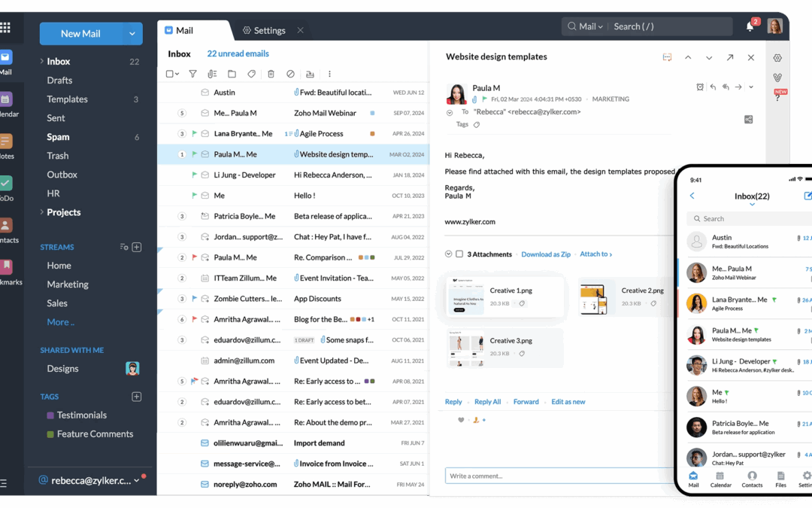Go to previous email with up arrow
This screenshot has height=508, width=812.
(x=688, y=57)
